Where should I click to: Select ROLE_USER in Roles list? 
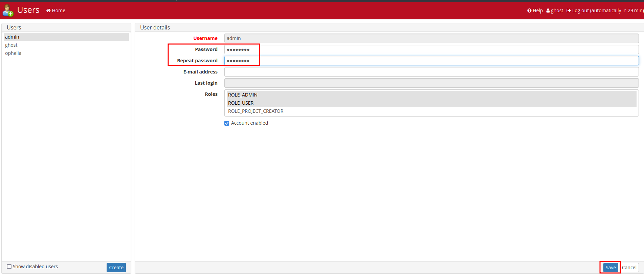tap(431, 103)
